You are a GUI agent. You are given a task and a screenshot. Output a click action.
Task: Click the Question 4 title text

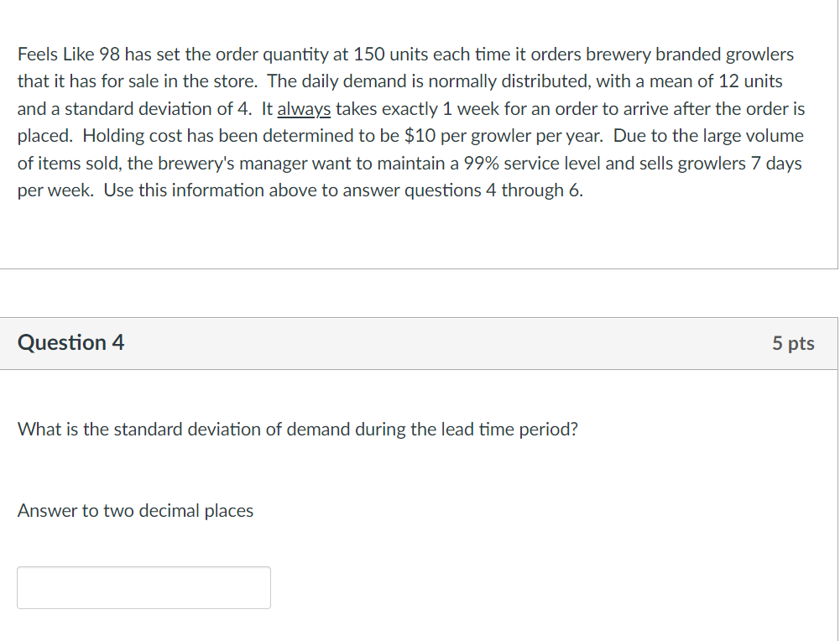click(x=70, y=343)
